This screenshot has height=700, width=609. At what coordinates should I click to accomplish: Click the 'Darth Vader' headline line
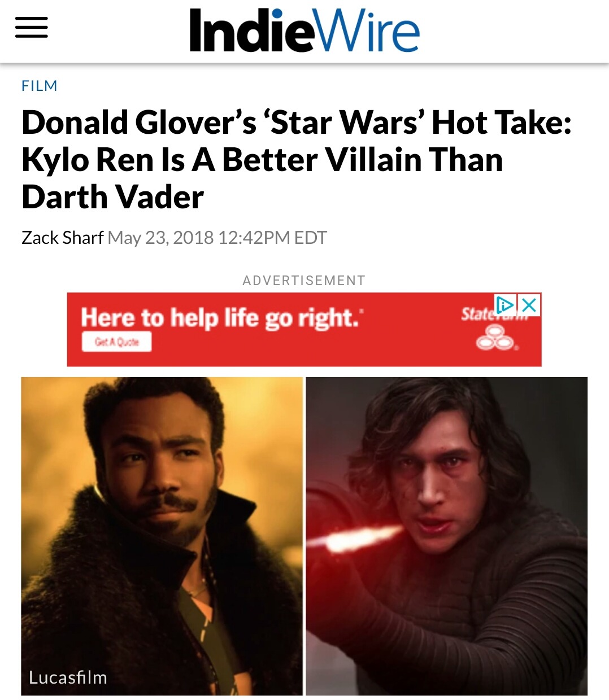tap(113, 197)
